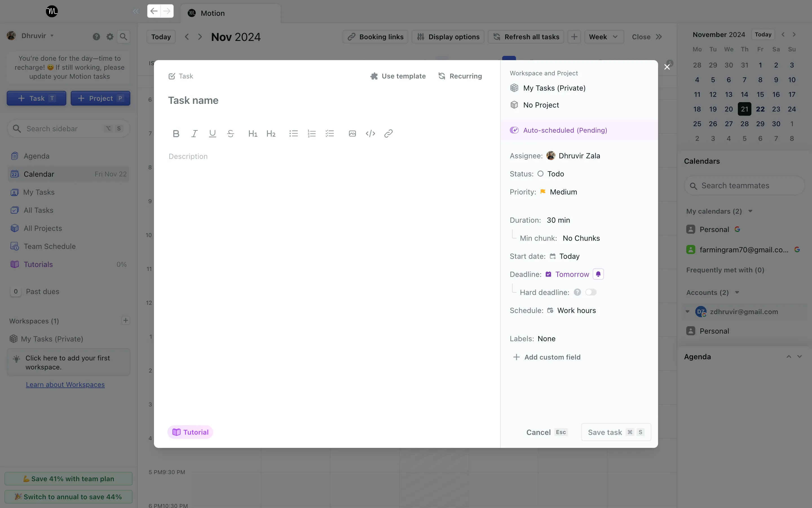
Task: Apply bold formatting in description toolbar
Action: 176,134
